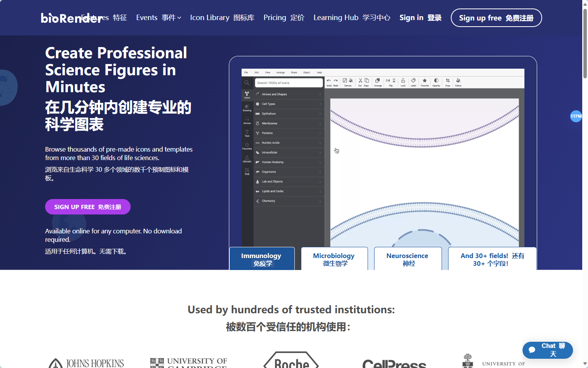
Task: Click the magnifier search icon in editor
Action: click(247, 83)
